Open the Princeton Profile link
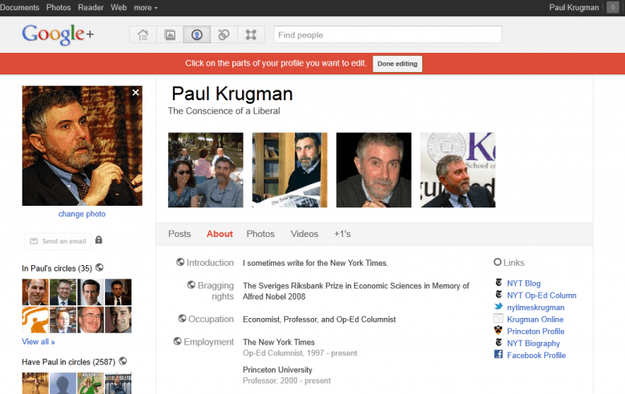 click(536, 331)
